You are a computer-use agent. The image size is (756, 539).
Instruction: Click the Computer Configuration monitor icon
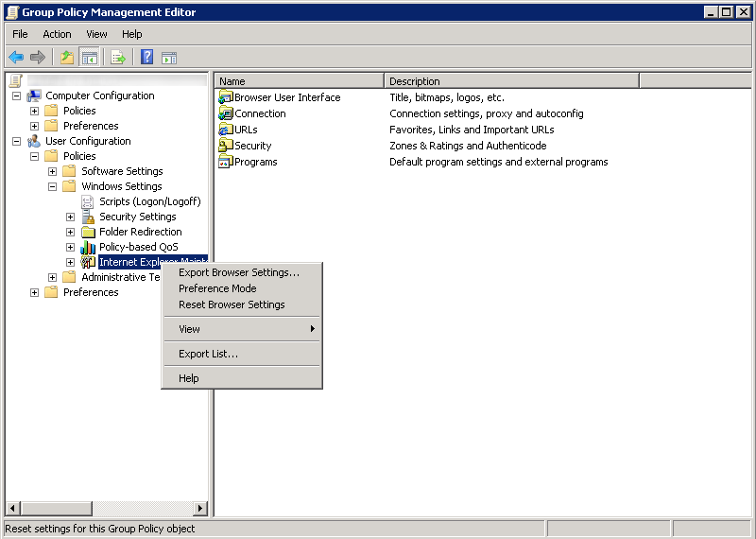[34, 96]
